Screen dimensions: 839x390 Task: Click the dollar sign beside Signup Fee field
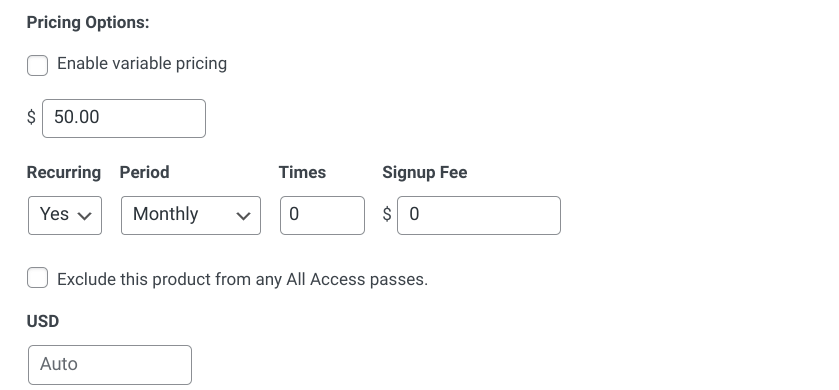(387, 215)
